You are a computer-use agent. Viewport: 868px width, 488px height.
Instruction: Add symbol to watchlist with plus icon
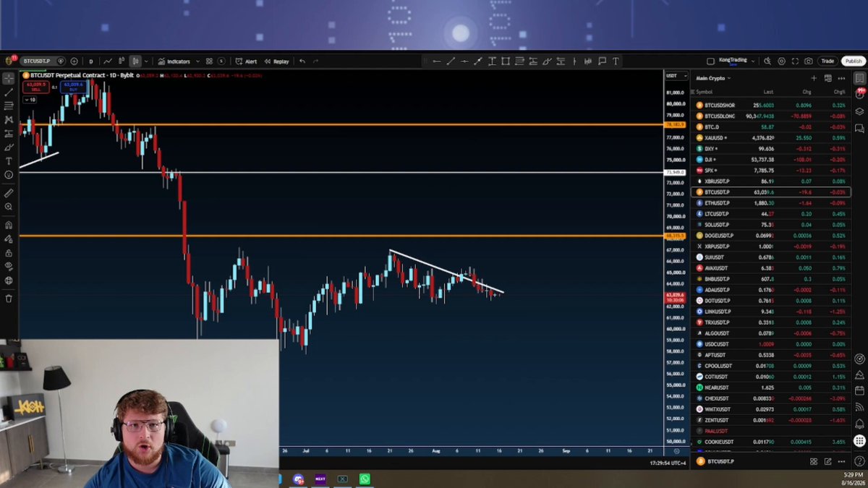pos(814,78)
